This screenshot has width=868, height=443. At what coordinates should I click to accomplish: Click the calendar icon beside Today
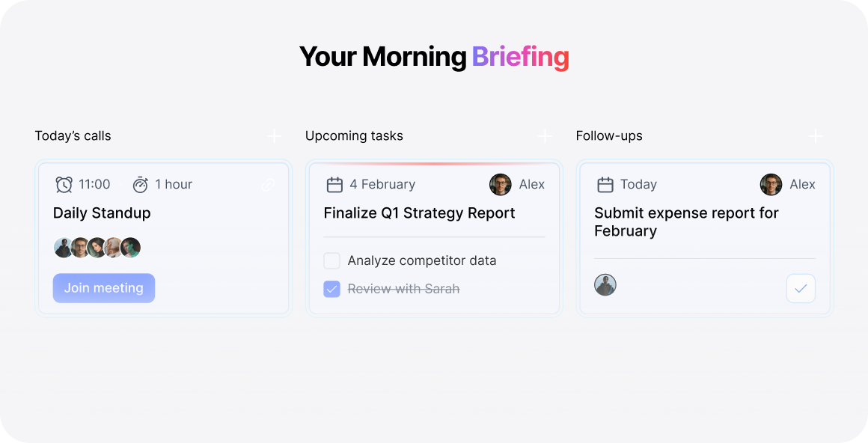pyautogui.click(x=605, y=184)
